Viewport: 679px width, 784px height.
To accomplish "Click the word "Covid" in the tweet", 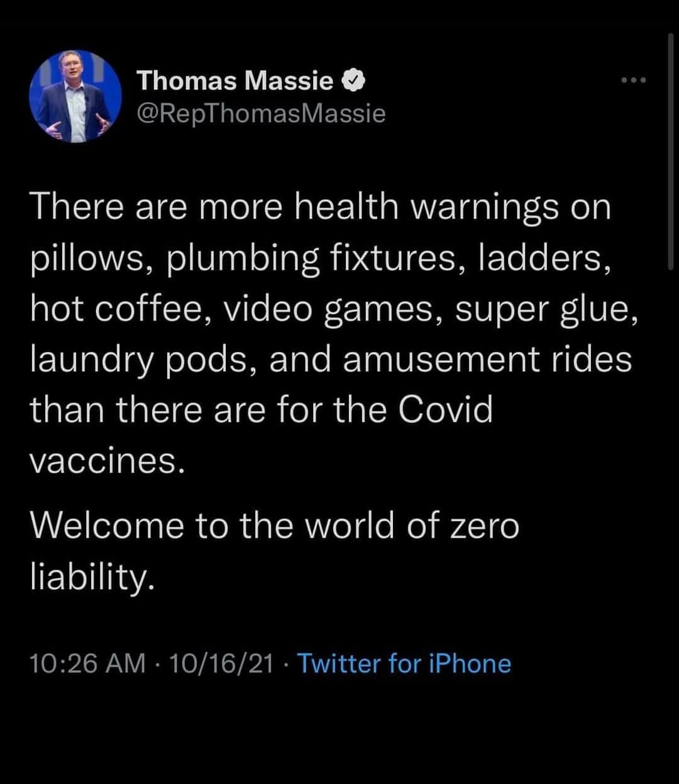I will (x=445, y=411).
